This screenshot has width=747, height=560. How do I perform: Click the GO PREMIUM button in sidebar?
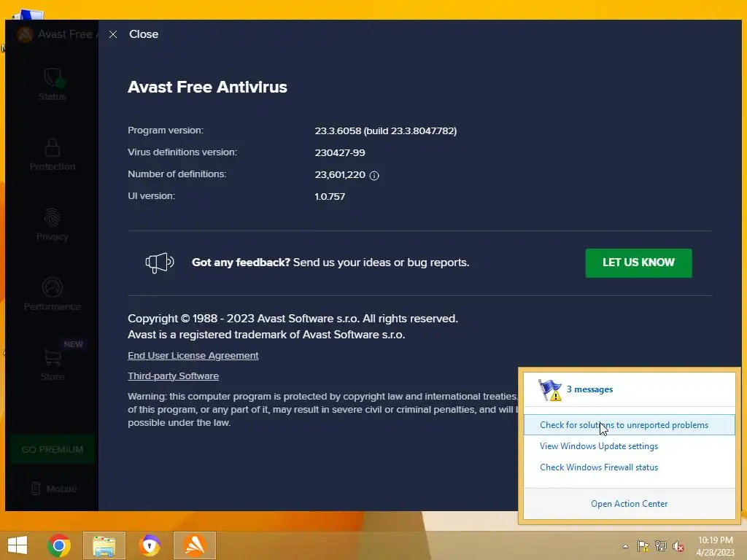53,449
